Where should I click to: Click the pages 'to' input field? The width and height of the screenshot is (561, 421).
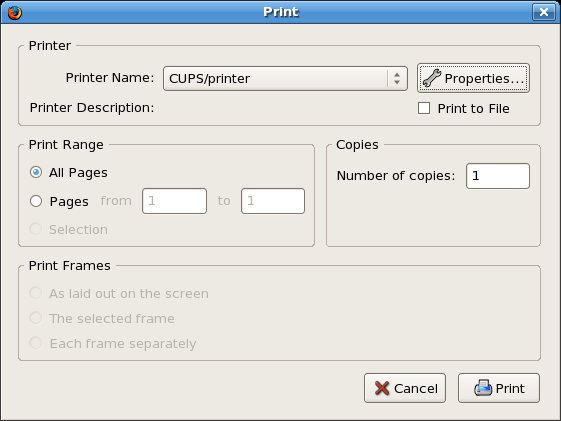click(273, 201)
